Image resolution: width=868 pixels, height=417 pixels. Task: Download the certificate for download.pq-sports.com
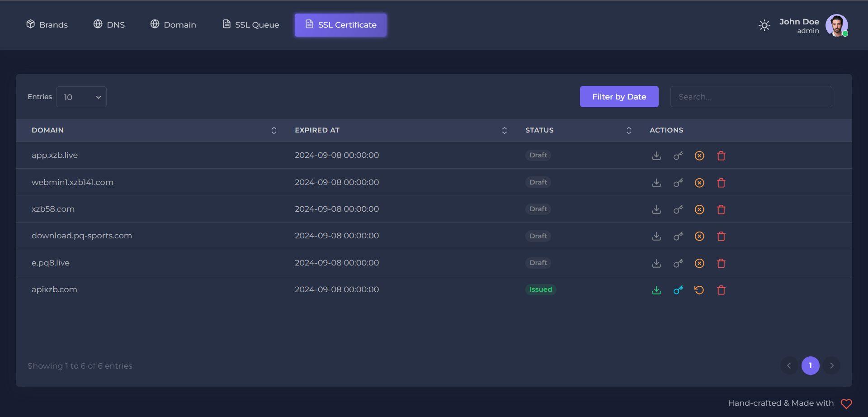(656, 236)
